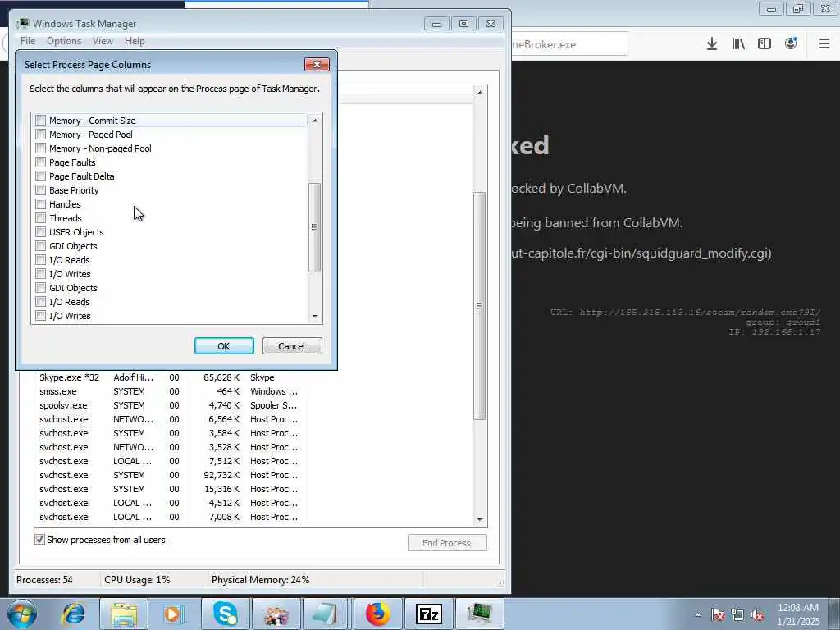Open Windows Explorer folder icon on taskbar
The image size is (840, 630).
[x=124, y=614]
